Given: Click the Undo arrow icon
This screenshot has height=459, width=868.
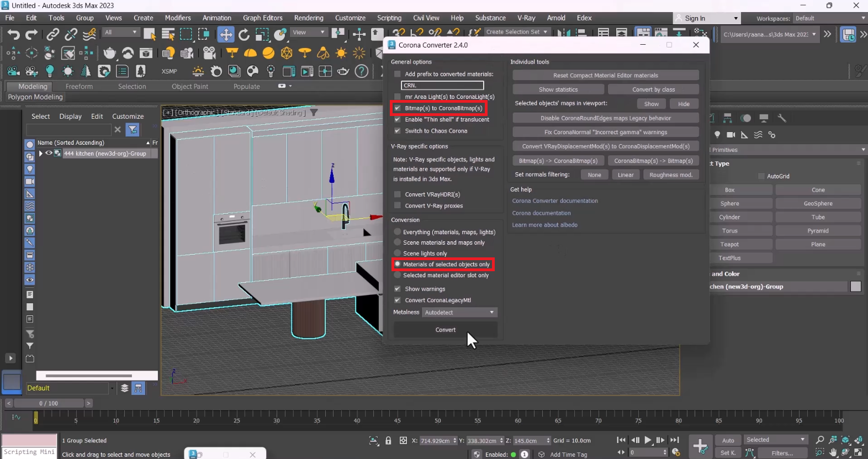Looking at the screenshot, I should tap(13, 34).
